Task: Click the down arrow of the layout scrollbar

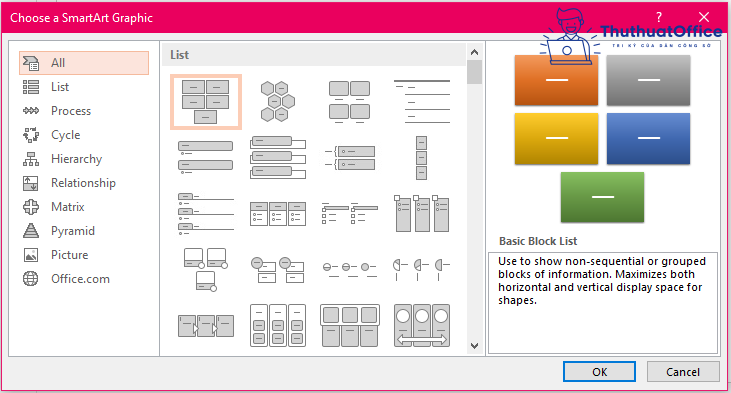Action: 475,345
